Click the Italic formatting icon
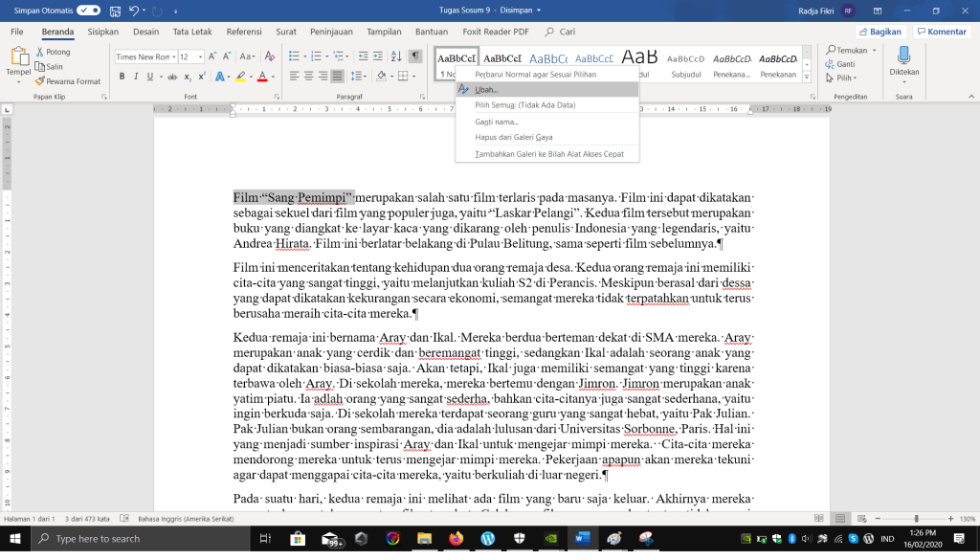Viewport: 980px width, 560px height. pyautogui.click(x=134, y=77)
